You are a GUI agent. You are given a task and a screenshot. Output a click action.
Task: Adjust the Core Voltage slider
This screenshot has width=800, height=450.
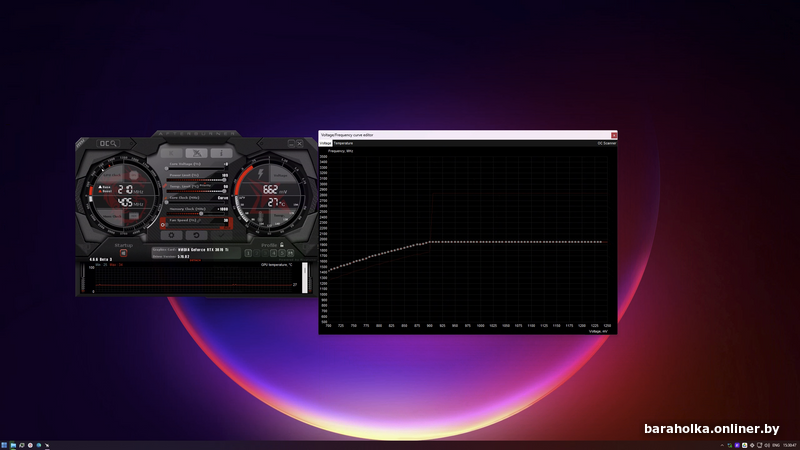[x=196, y=168]
